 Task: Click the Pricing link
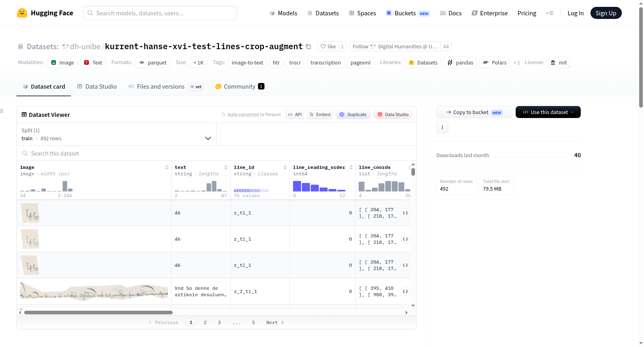point(527,13)
